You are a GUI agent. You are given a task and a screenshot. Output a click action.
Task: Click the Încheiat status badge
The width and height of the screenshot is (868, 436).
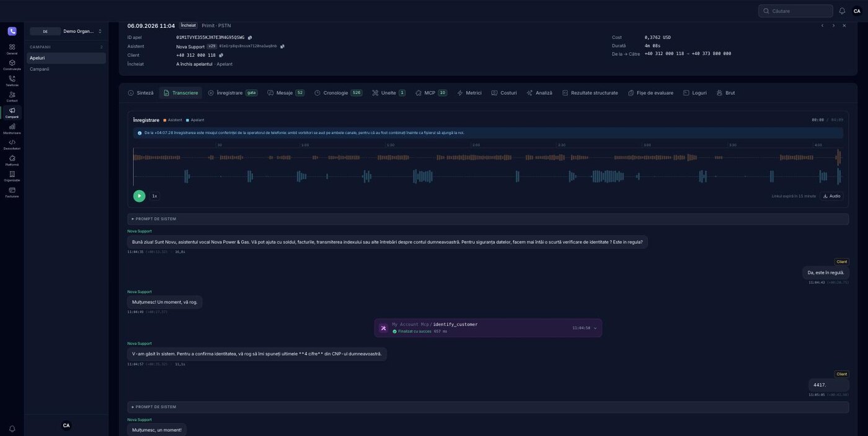coord(188,25)
